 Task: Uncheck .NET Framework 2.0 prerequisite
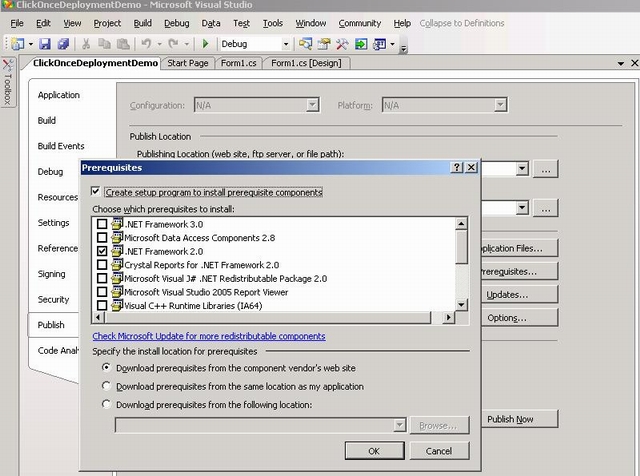[x=102, y=251]
